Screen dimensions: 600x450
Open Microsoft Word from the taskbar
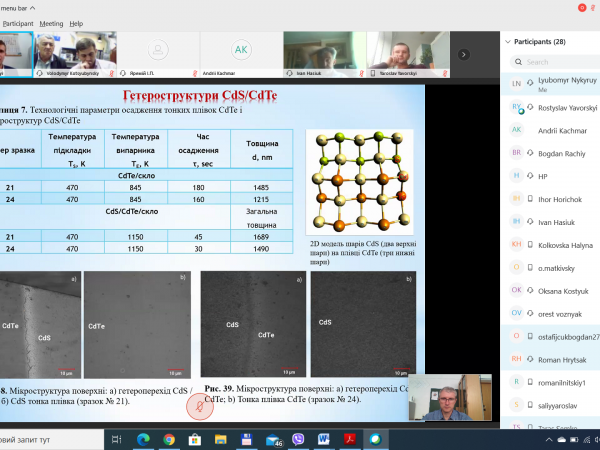tap(324, 439)
